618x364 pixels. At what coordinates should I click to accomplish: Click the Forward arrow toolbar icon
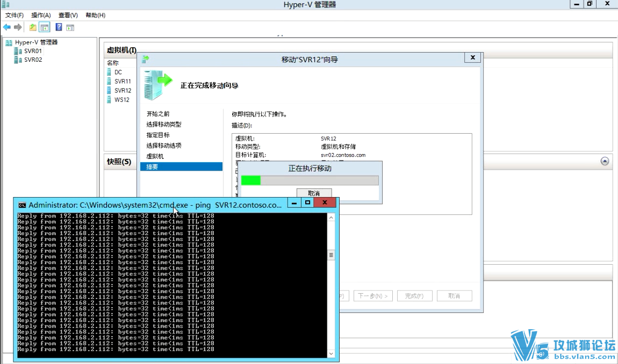(18, 27)
